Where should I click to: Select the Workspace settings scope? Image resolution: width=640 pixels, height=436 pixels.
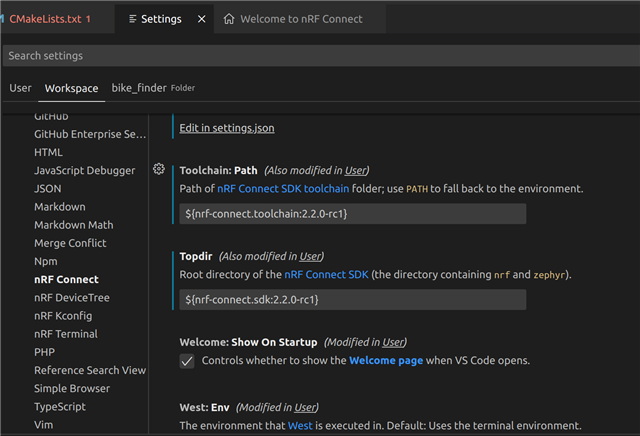tap(71, 88)
